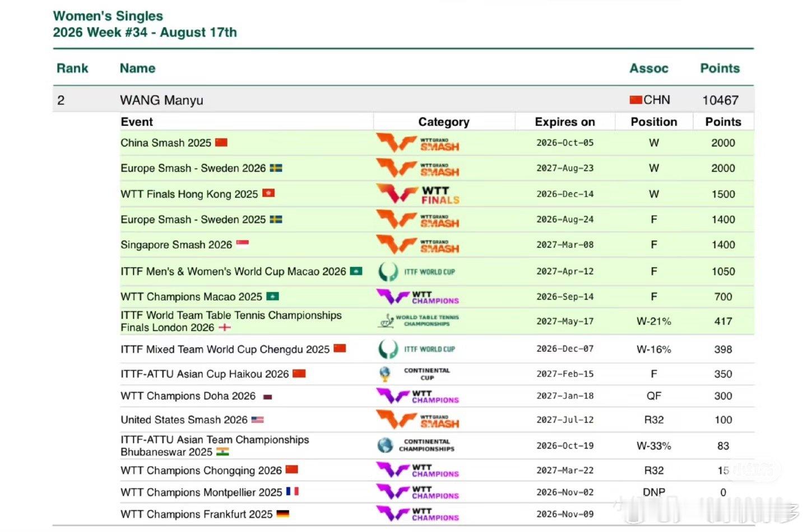Click expiry date 2026-Dec-14

[565, 194]
